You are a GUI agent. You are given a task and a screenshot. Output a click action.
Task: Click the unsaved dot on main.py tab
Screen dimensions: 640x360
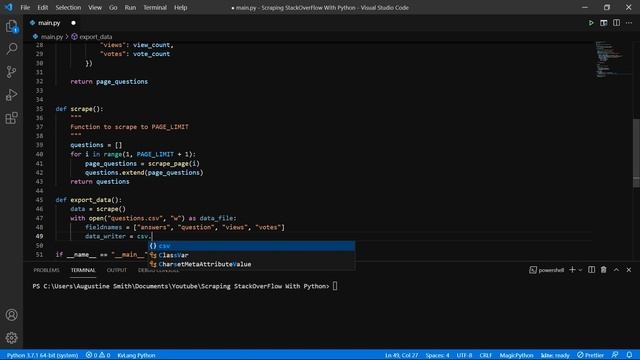[73, 23]
